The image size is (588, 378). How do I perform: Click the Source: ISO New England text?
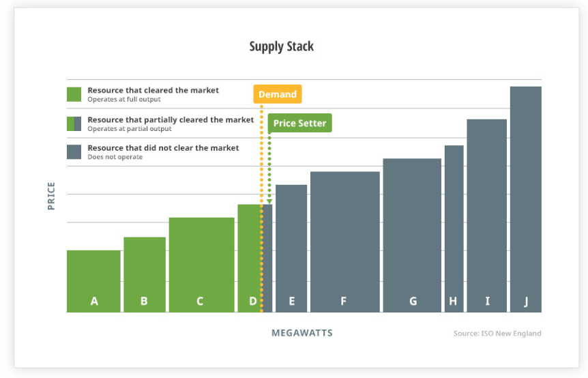tap(497, 334)
